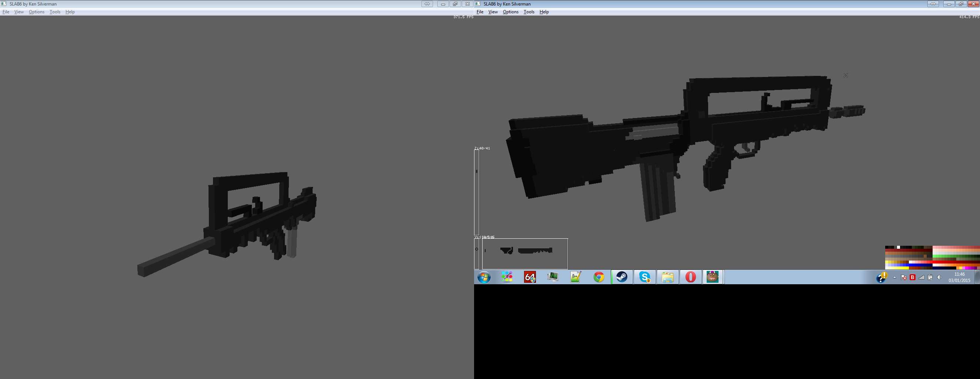Click the AIDA64 taskbar icon
This screenshot has width=980, height=379.
pyautogui.click(x=530, y=277)
